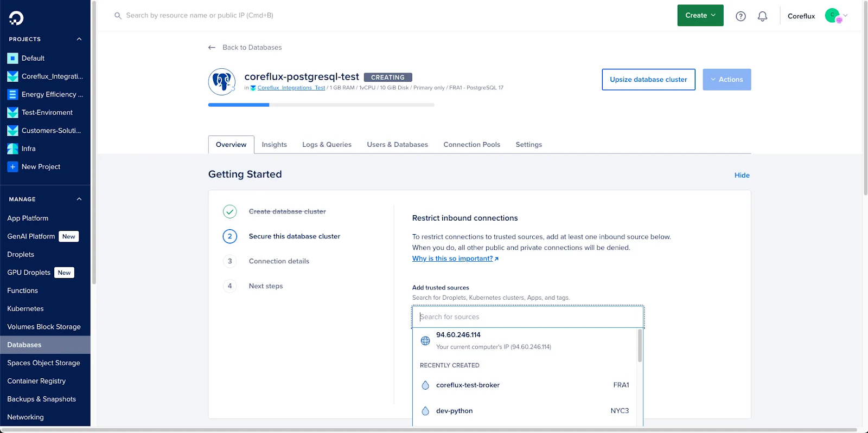Click the green checkmark step icon
Viewport: 868px width, 433px height.
click(230, 211)
